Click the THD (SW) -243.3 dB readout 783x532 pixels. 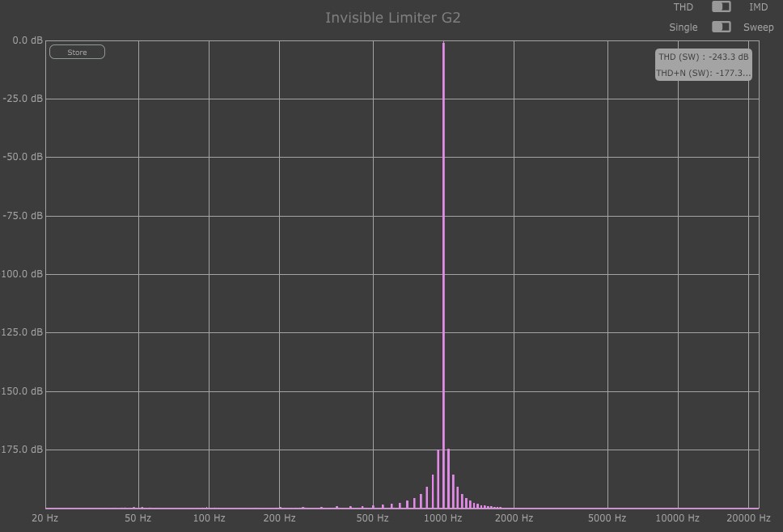pyautogui.click(x=703, y=57)
